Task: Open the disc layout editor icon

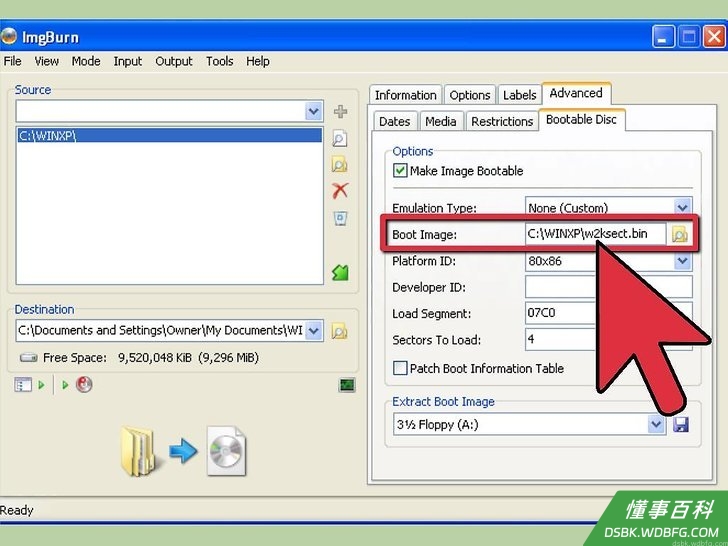Action: click(x=23, y=385)
